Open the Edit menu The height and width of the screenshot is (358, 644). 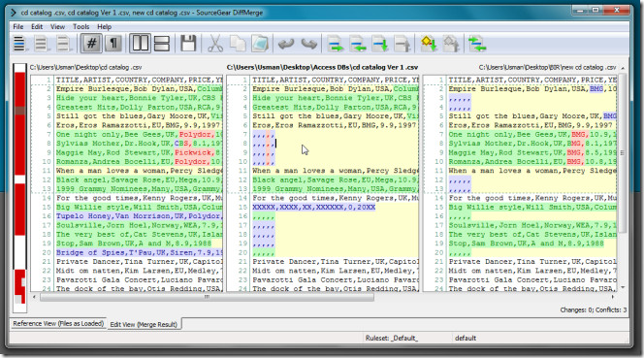[37, 27]
